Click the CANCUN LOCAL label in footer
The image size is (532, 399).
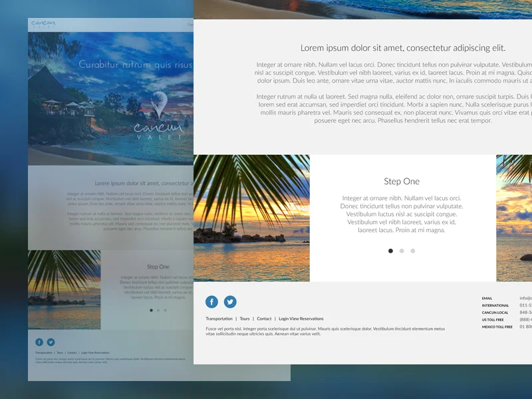[x=495, y=313]
